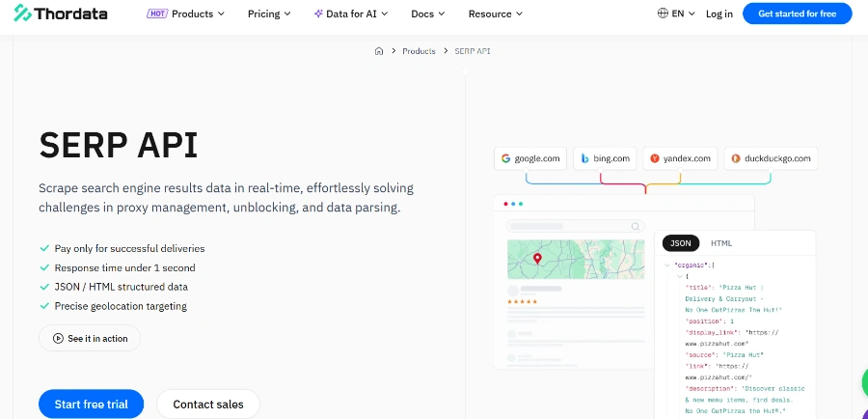
Task: Click "JSON / HTML structured data" text
Action: click(121, 287)
